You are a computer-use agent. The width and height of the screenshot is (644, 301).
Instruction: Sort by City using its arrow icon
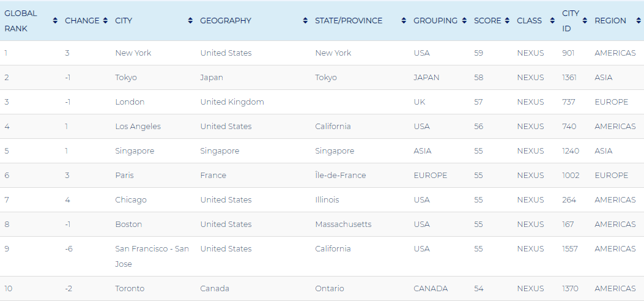pyautogui.click(x=190, y=21)
